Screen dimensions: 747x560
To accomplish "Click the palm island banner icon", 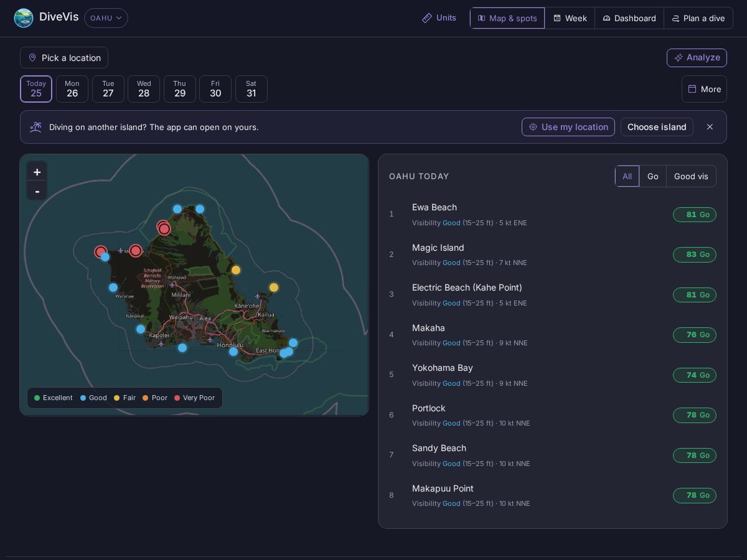I will tap(36, 127).
